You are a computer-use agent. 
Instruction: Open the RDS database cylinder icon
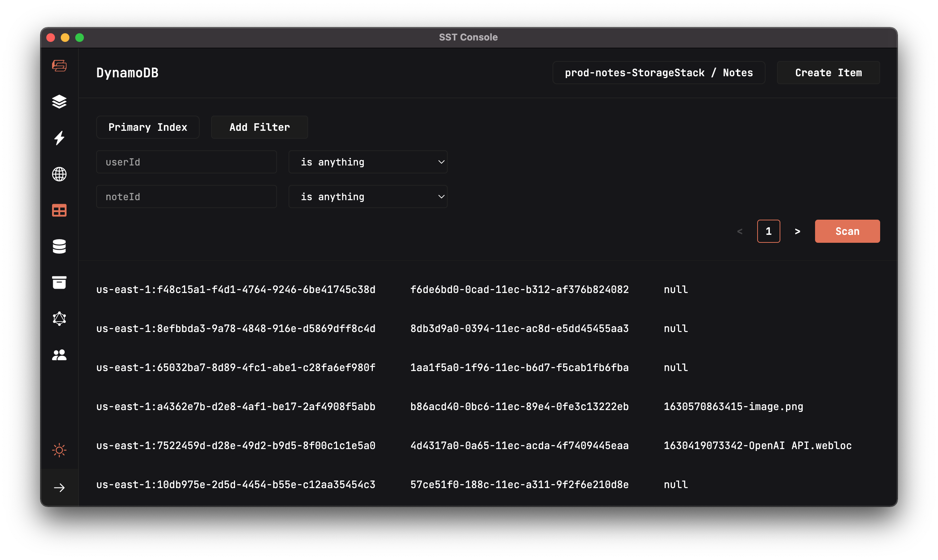coord(59,246)
